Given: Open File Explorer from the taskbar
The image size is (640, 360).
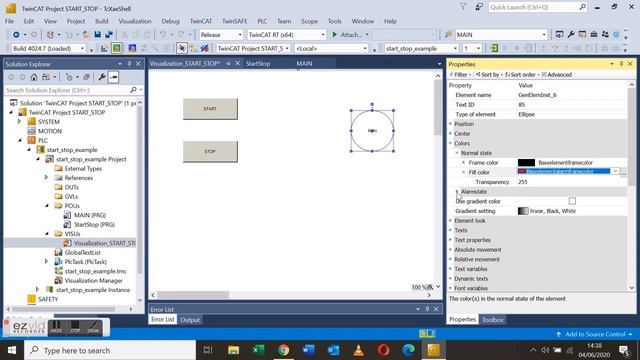Looking at the screenshot, I should pos(233,350).
